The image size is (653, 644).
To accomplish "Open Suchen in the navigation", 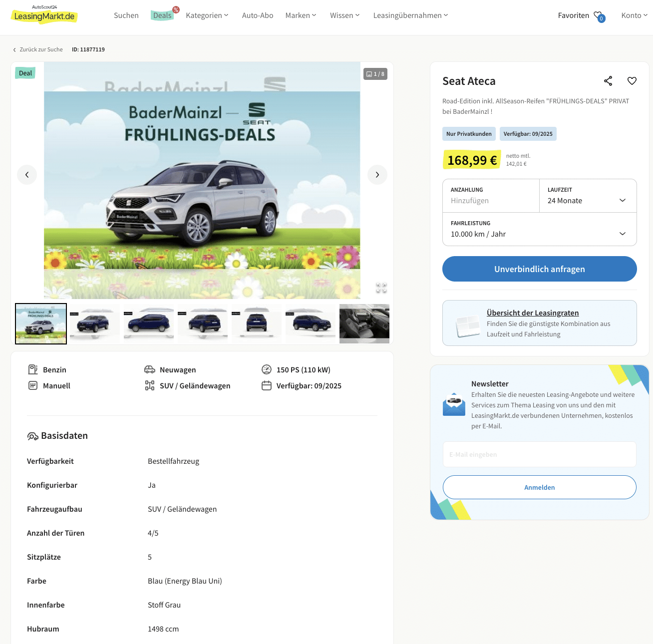I will (126, 15).
